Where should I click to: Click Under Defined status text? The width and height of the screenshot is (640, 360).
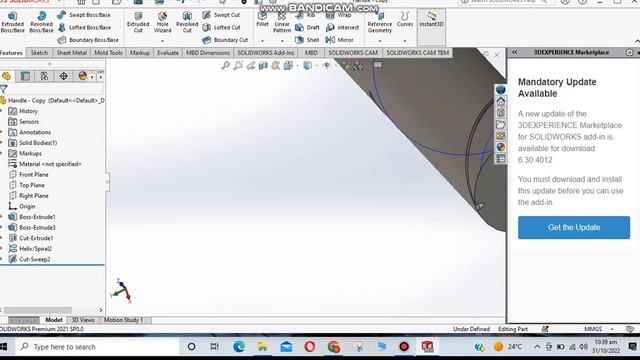coord(471,329)
